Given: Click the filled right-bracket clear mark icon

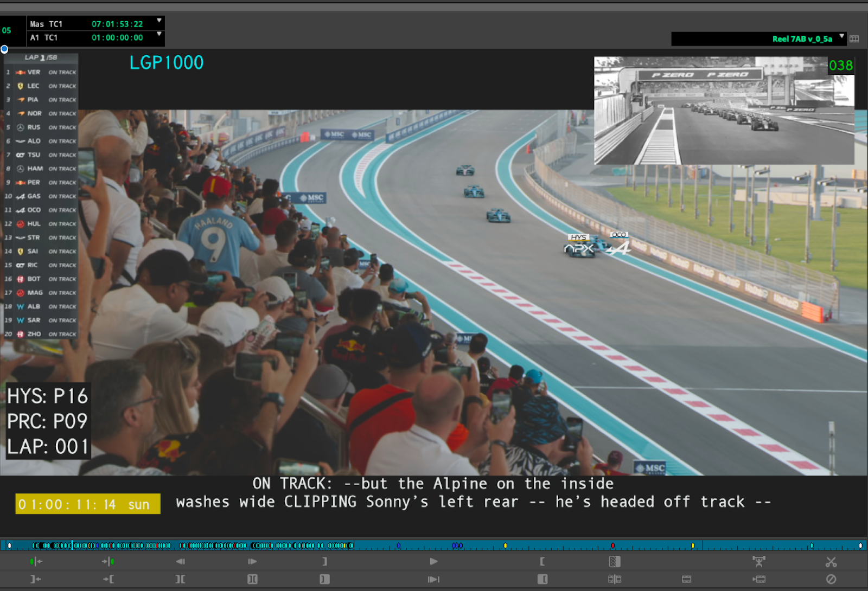Looking at the screenshot, I should (324, 579).
